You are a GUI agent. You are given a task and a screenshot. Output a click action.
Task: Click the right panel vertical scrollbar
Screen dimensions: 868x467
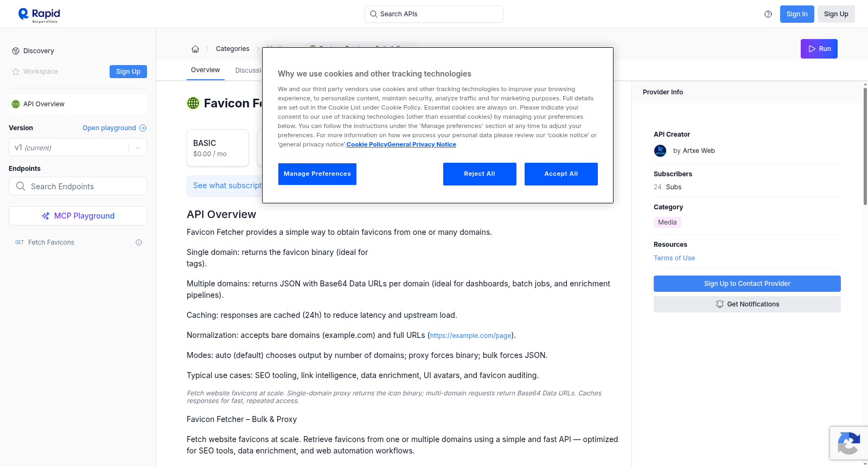(865, 145)
